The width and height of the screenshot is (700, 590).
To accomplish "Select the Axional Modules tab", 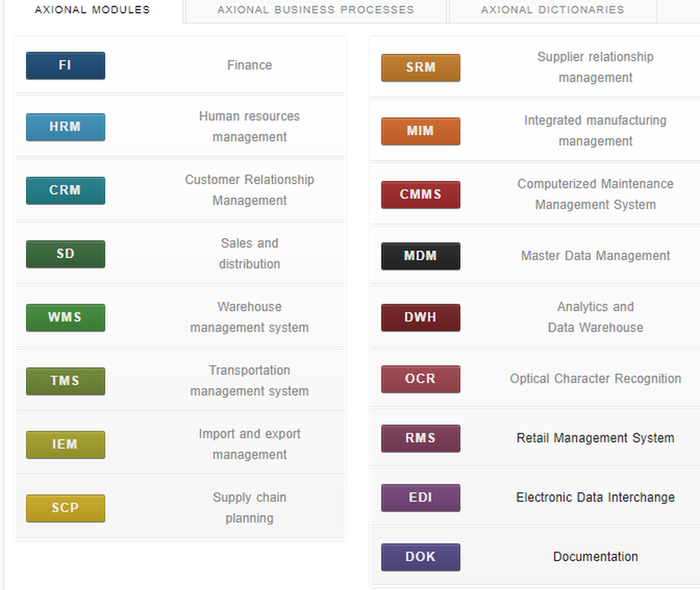I will [92, 10].
